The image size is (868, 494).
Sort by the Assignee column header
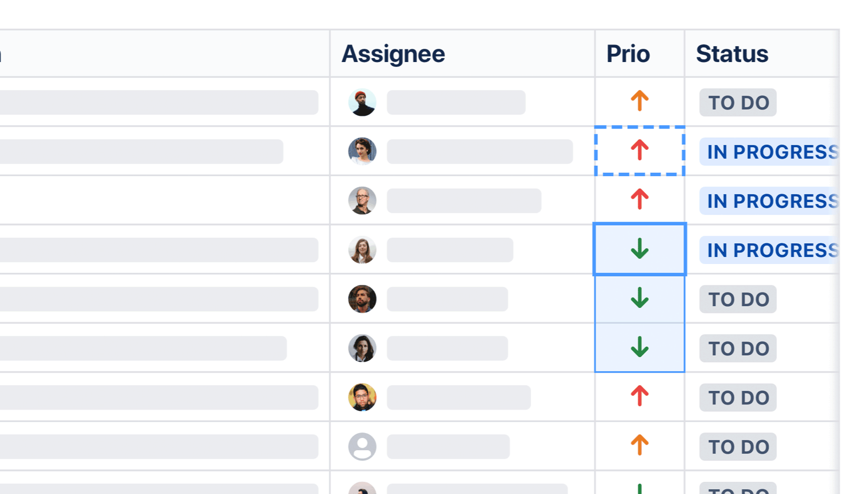click(x=393, y=54)
